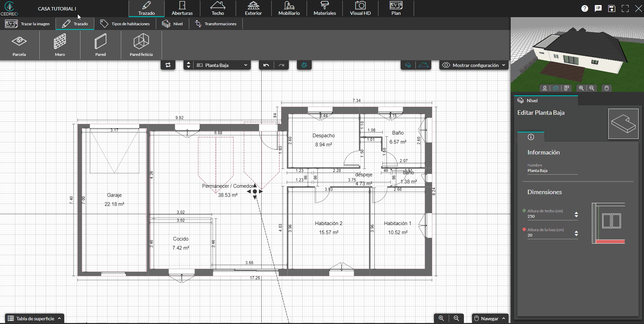The height and width of the screenshot is (324, 644).
Task: Click the CASA TUTORIAL I project title
Action: click(x=57, y=9)
